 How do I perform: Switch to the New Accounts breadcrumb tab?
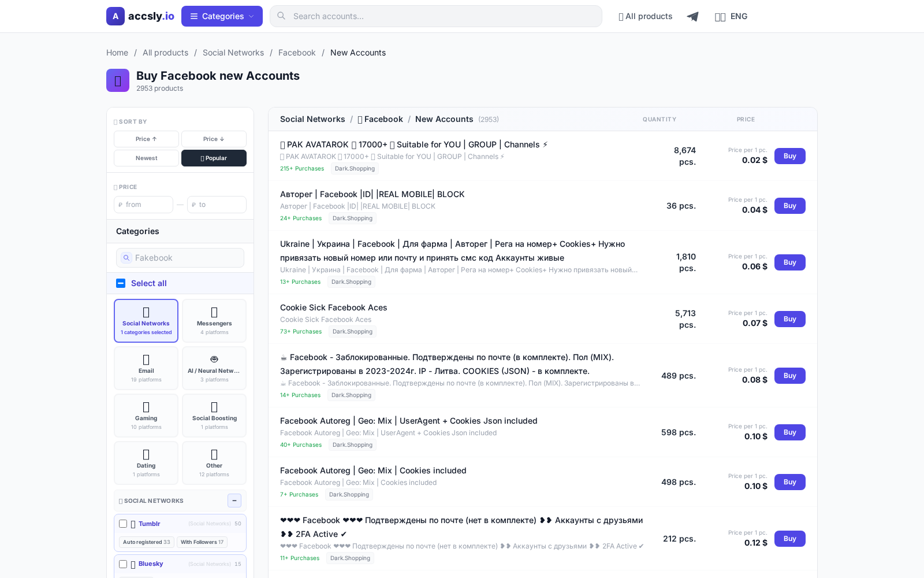(x=444, y=119)
